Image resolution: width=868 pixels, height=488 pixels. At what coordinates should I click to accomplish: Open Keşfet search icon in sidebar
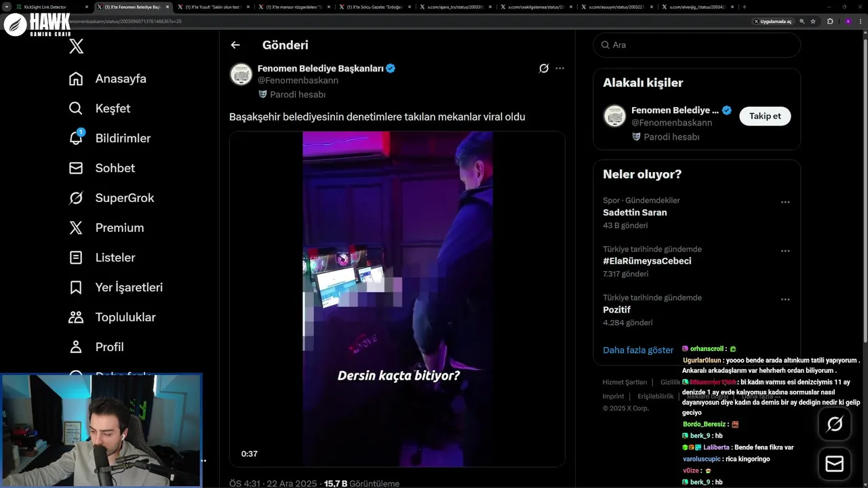pyautogui.click(x=76, y=108)
